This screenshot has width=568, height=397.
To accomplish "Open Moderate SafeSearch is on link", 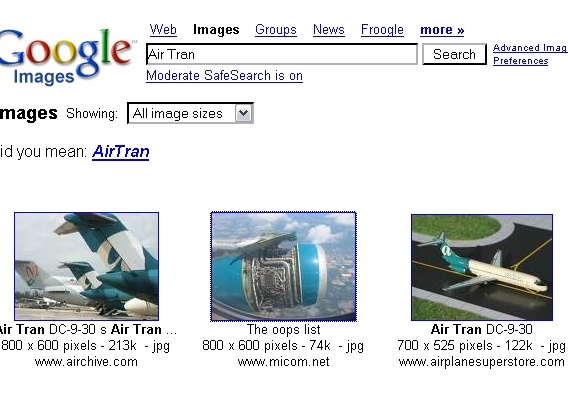I will click(224, 75).
